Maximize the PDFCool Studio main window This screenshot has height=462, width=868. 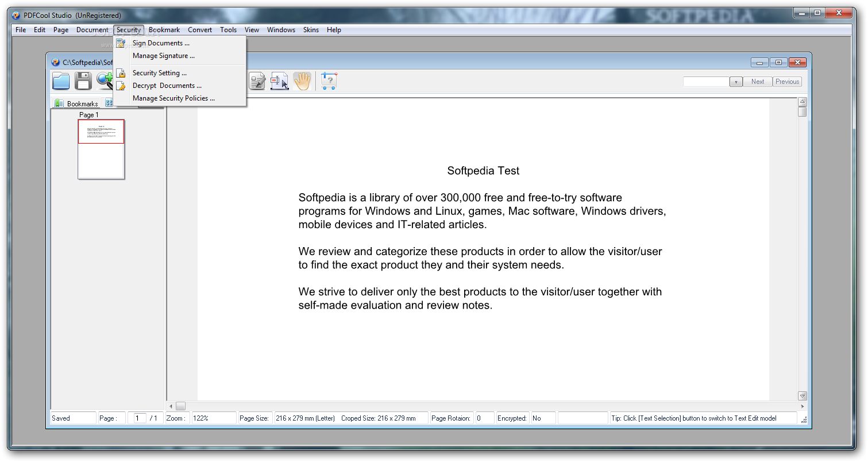[x=817, y=13]
